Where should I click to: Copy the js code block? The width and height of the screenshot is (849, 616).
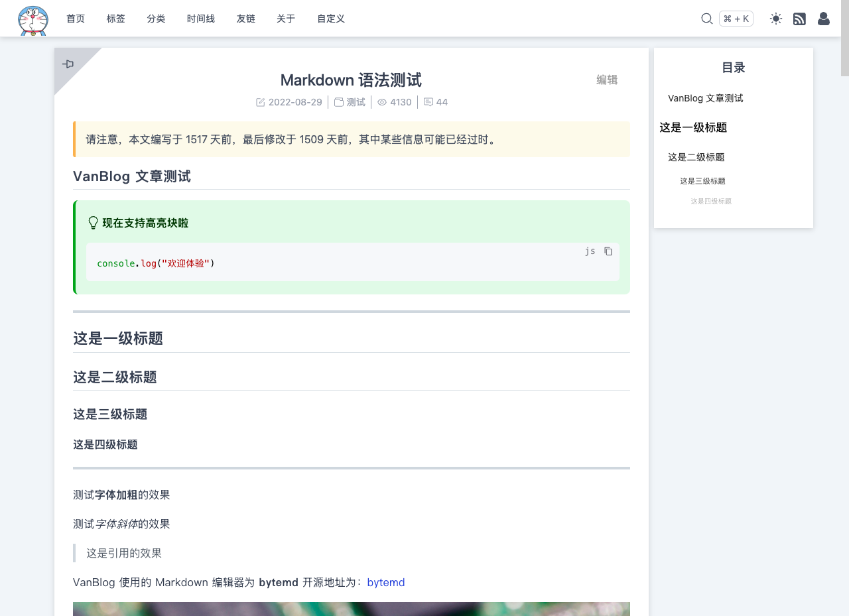pyautogui.click(x=608, y=251)
